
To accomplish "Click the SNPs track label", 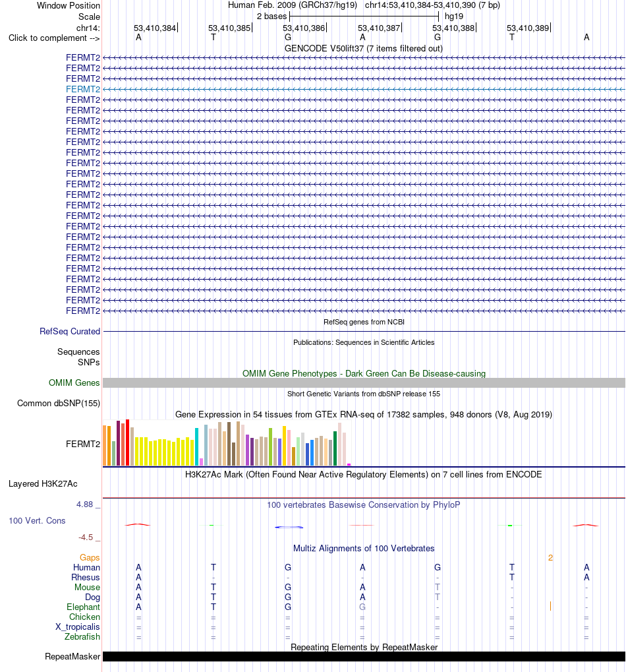I will [x=89, y=363].
